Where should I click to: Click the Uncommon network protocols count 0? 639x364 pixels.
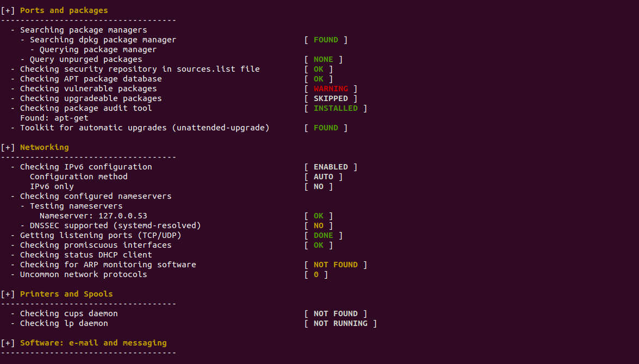click(x=317, y=274)
